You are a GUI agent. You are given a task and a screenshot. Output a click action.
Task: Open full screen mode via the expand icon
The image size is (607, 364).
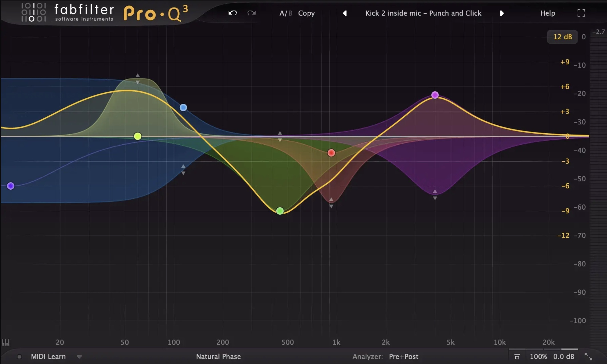pos(581,13)
